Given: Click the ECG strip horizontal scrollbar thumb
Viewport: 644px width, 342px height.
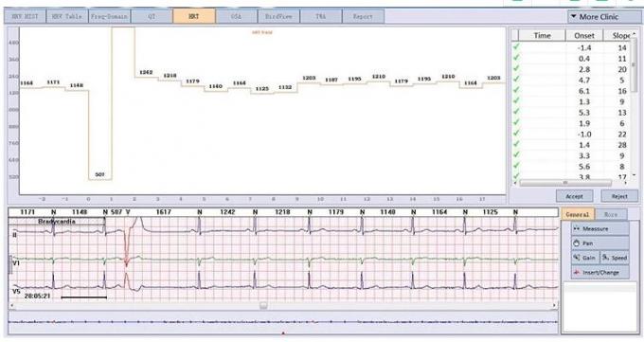Looking at the screenshot, I should pos(263,305).
